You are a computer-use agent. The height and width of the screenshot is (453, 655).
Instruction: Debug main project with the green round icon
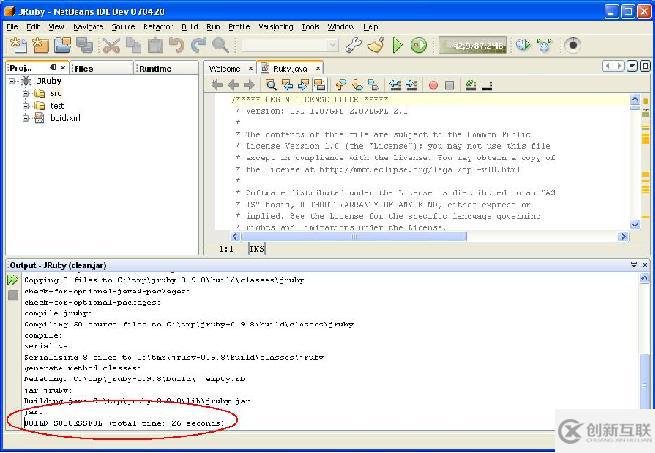(x=419, y=45)
